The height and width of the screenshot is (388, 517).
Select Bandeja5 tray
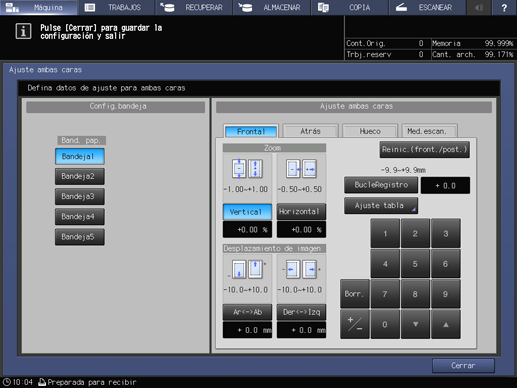coord(80,237)
